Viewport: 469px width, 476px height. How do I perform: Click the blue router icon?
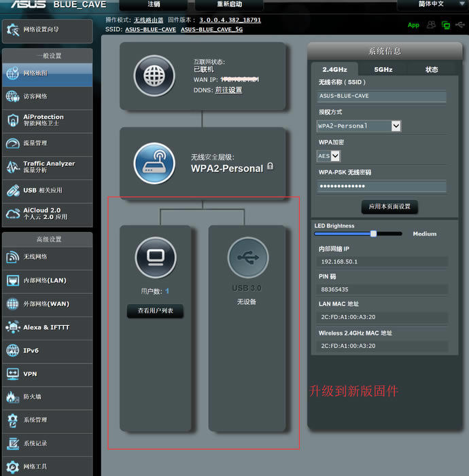coord(154,163)
